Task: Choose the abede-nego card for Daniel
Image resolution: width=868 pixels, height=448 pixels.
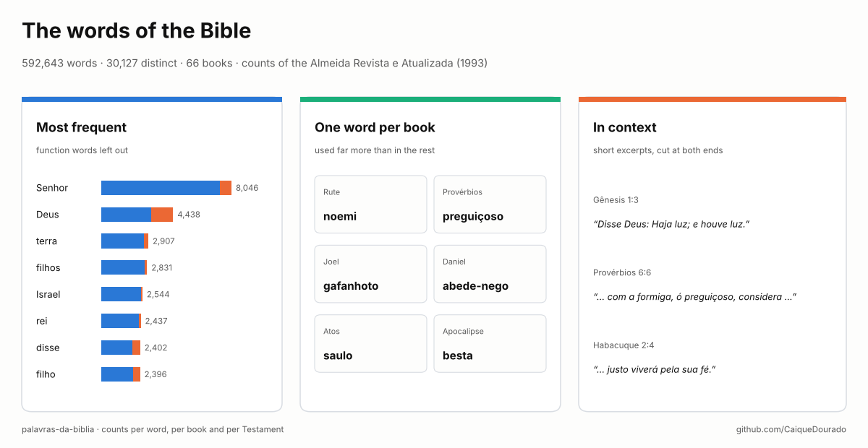Action: pyautogui.click(x=490, y=274)
